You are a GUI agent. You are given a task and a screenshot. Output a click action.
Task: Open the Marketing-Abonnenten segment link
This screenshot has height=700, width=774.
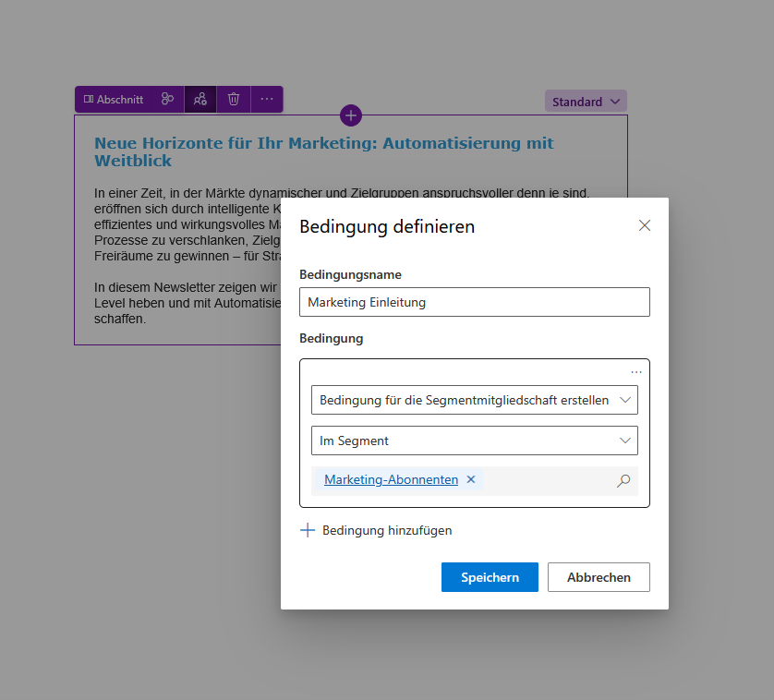391,479
